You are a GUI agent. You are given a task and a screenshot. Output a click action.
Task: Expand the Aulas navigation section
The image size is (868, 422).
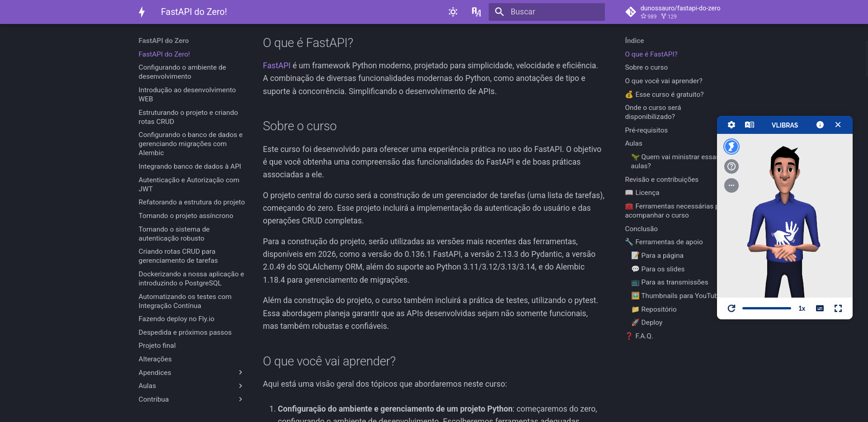coord(191,386)
